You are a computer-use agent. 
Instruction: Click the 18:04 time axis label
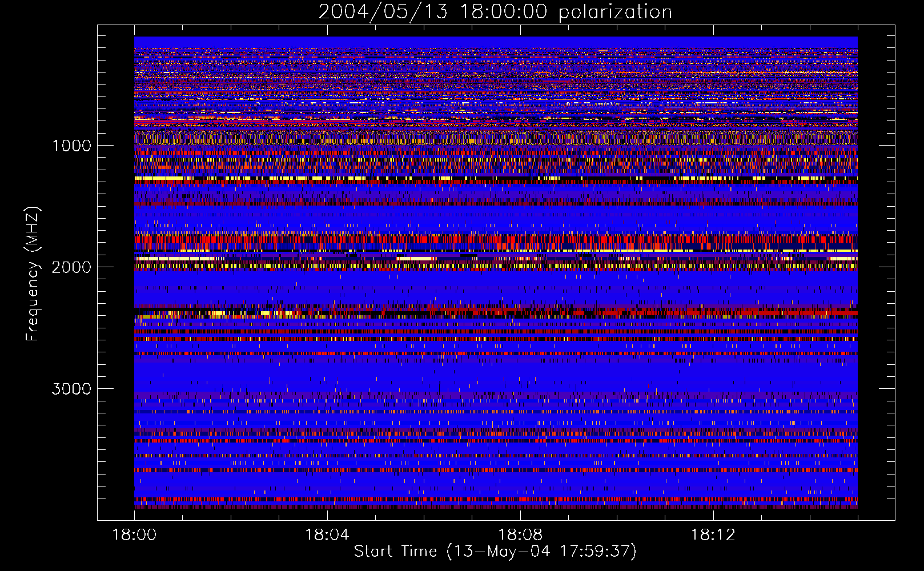(x=327, y=535)
